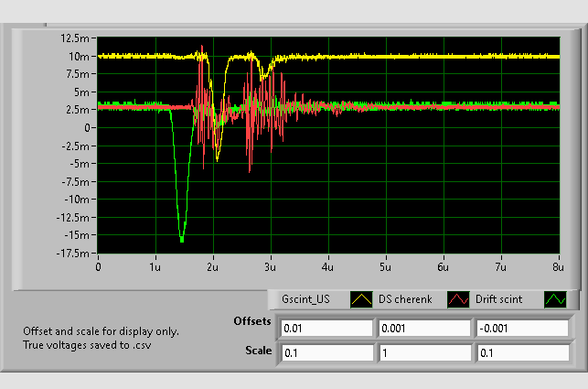Viewport: 588px width, 389px height.
Task: Click the green Drift scint plot legend icon
Action: coord(554,299)
